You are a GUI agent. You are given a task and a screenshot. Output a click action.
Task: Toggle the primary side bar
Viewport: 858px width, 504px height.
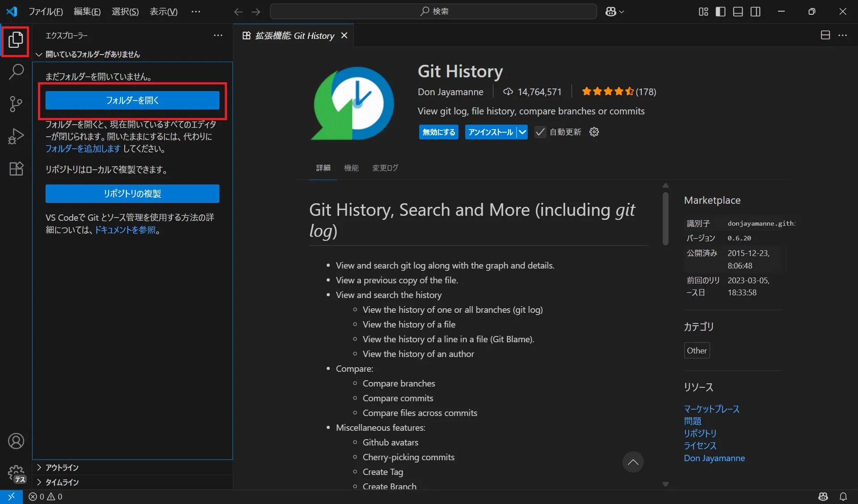720,12
